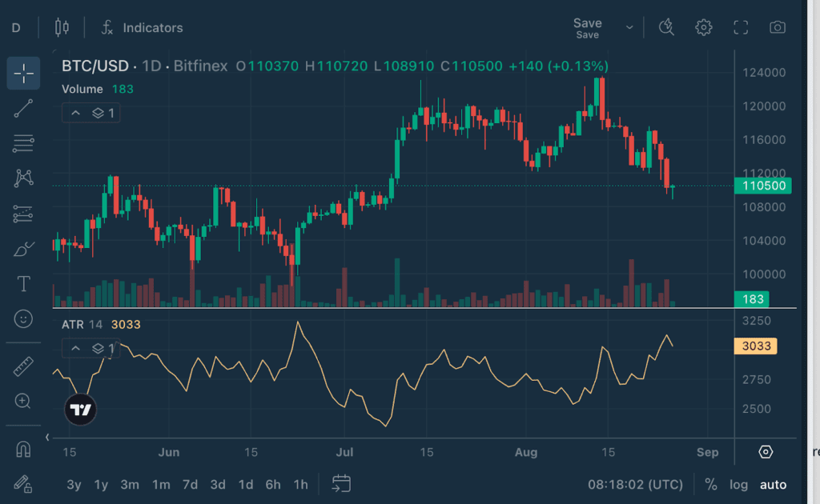Image resolution: width=820 pixels, height=504 pixels.
Task: Select the trend line drawing tool
Action: click(24, 109)
